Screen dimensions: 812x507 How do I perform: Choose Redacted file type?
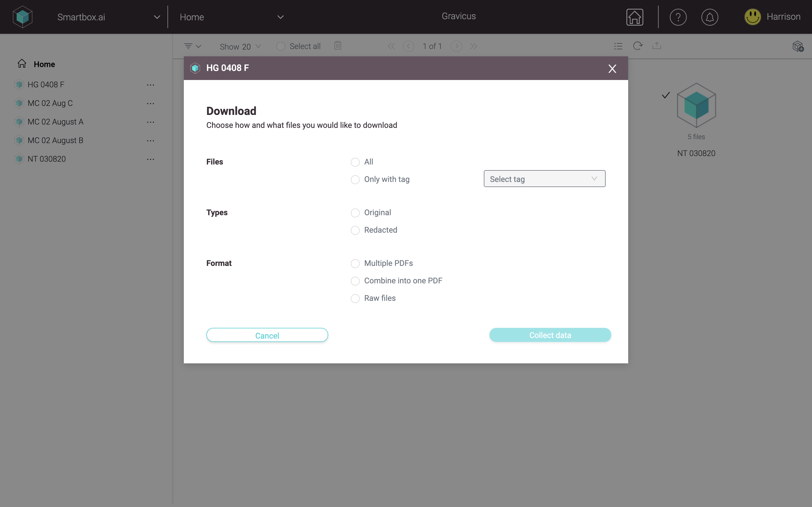(355, 230)
